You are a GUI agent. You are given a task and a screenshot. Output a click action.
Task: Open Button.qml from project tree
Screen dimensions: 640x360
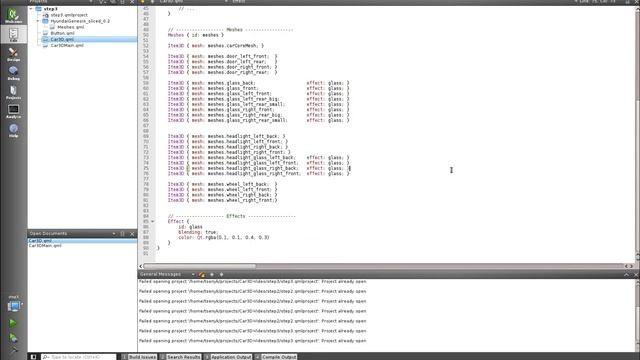(x=62, y=33)
